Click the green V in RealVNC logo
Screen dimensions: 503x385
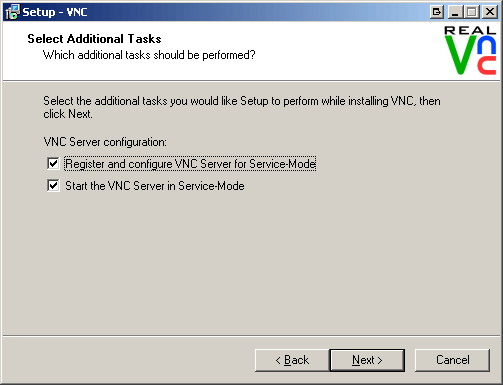pyautogui.click(x=461, y=55)
